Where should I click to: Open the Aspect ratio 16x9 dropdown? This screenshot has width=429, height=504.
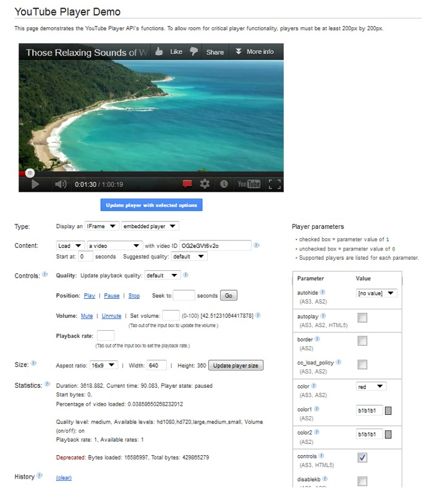(103, 365)
